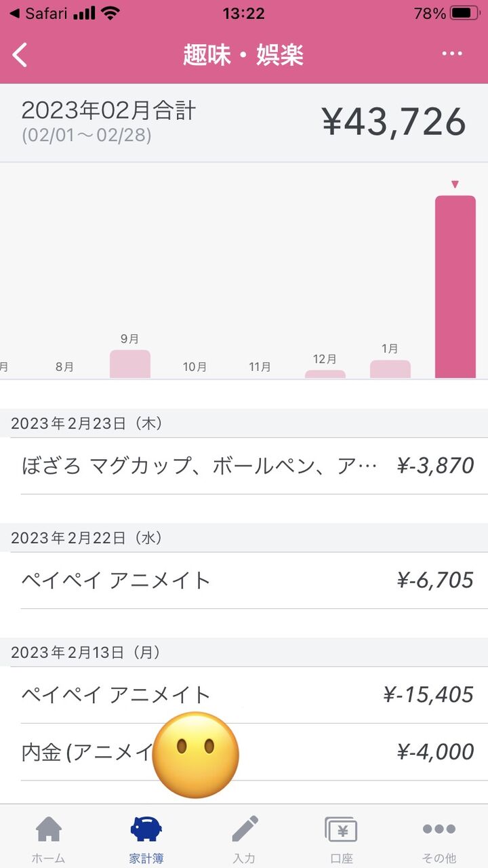Open the ペイペイ アニメイト ¥-15,405 entry
Screen dimensions: 488x868
244,695
